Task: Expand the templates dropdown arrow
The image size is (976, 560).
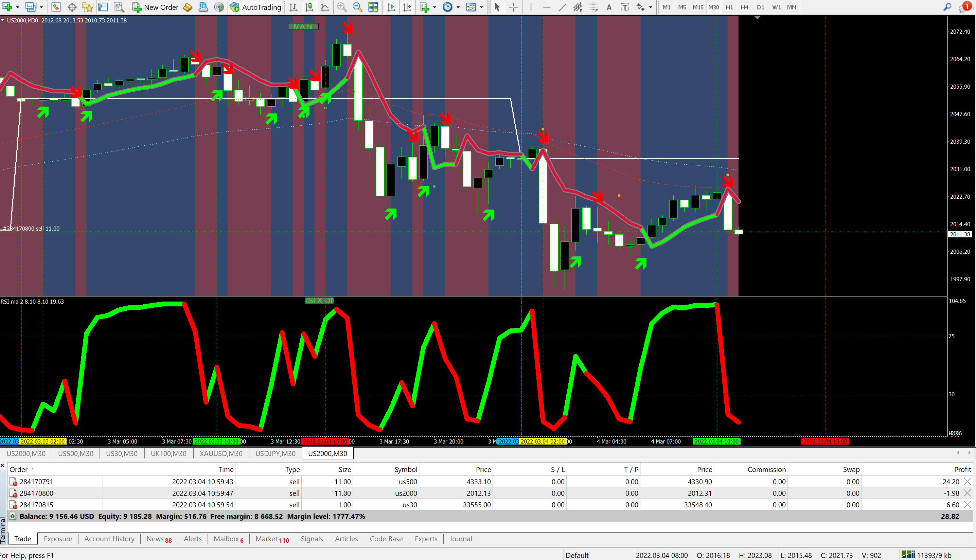Action: click(x=481, y=7)
